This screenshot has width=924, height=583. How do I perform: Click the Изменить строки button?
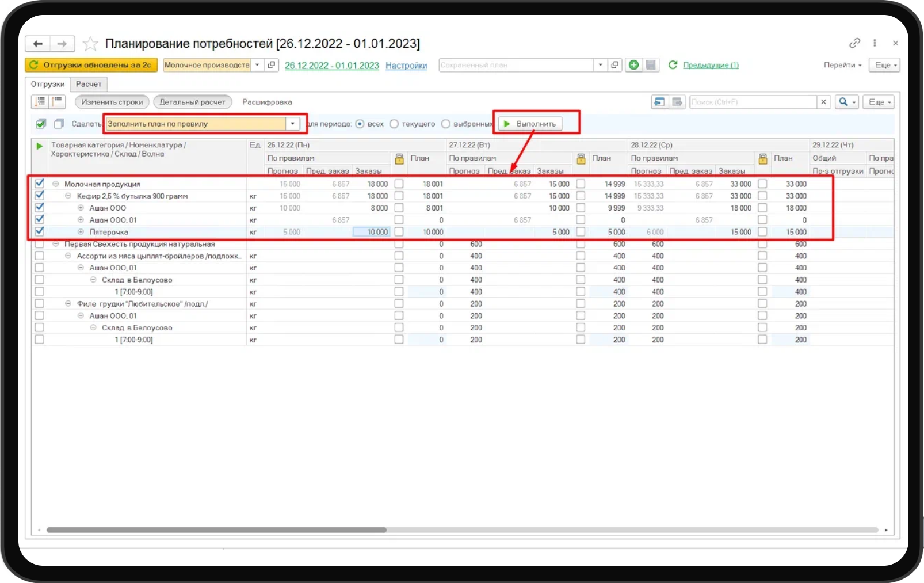tap(112, 102)
